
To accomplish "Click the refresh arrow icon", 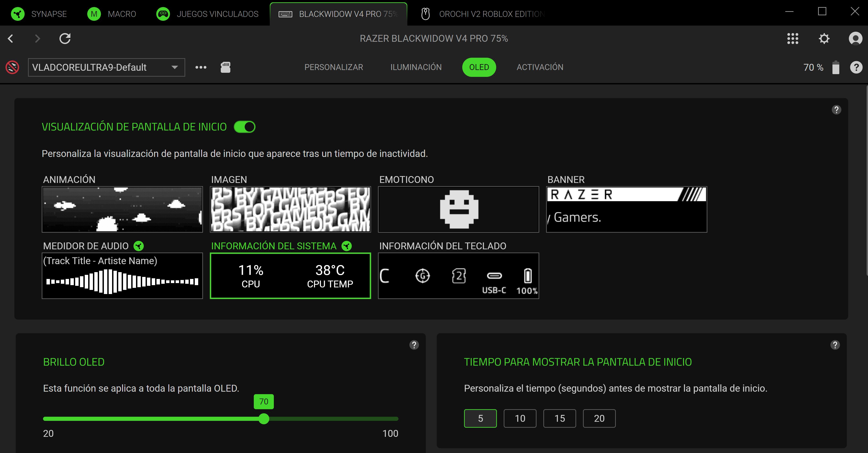I will (65, 39).
